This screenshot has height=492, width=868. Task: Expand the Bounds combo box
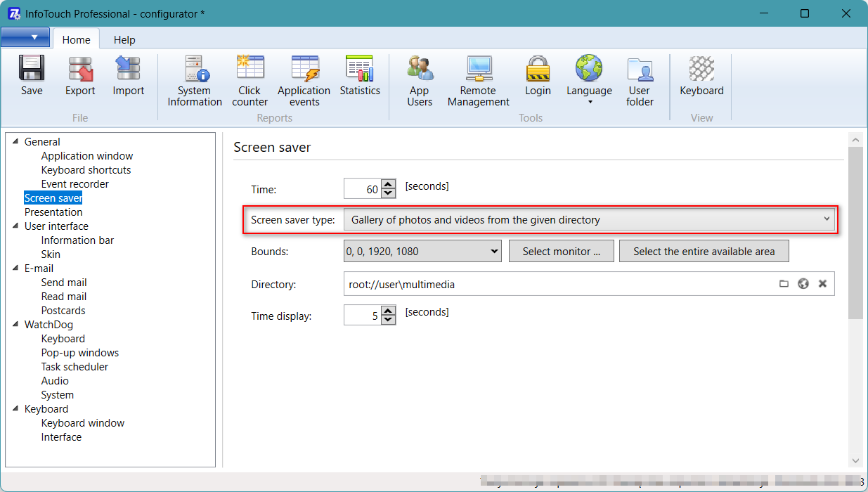[493, 251]
